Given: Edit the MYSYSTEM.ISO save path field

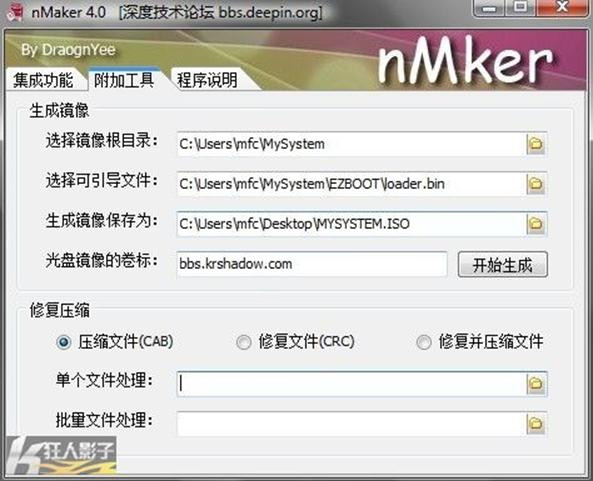Looking at the screenshot, I should click(x=351, y=224).
